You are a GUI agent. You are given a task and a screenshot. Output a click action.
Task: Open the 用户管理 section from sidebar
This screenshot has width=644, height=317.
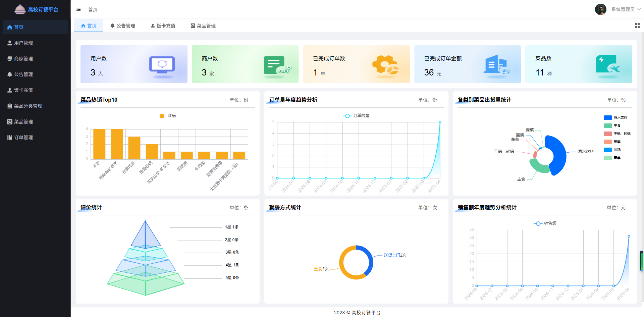(x=23, y=43)
